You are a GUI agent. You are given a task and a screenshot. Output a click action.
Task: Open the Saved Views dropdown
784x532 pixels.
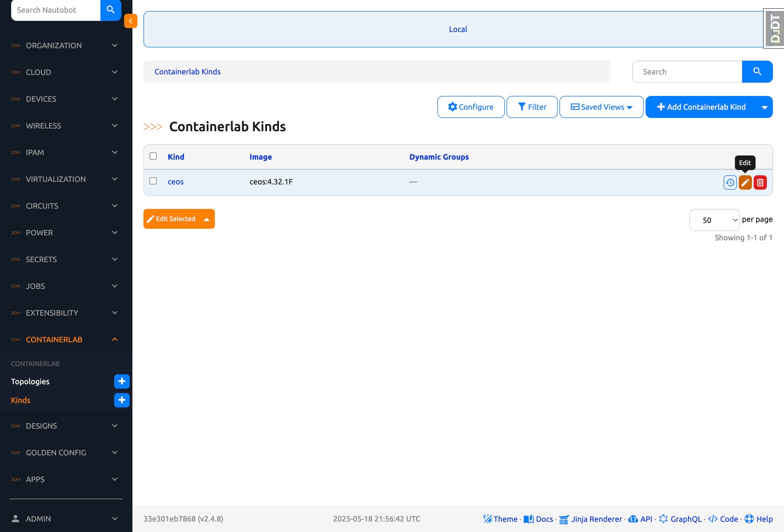[x=601, y=107]
